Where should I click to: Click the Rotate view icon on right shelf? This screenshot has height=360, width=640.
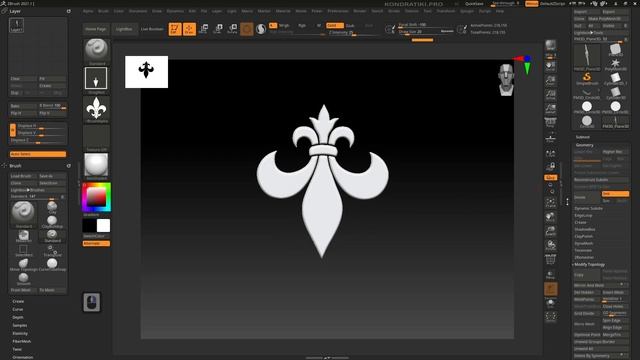tap(551, 246)
